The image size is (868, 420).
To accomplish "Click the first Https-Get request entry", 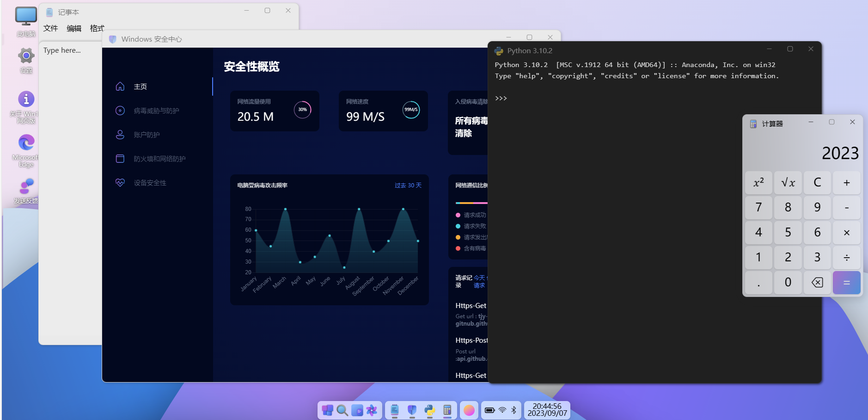I will coord(471,315).
